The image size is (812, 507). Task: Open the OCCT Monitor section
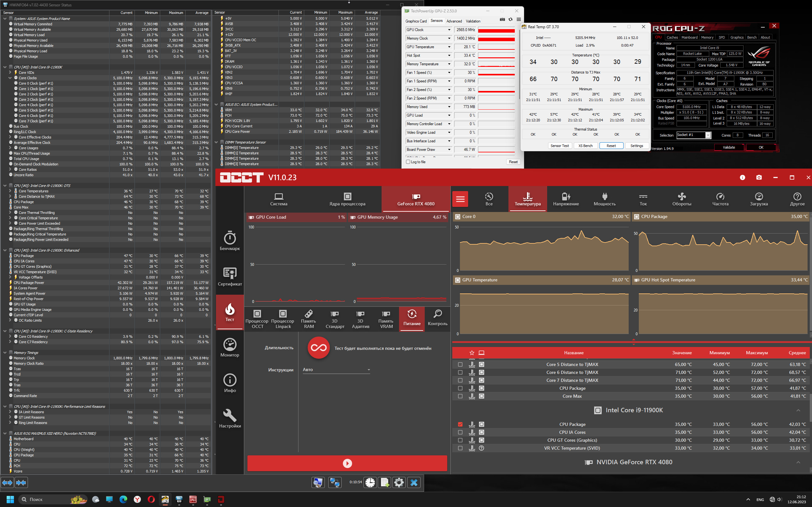click(230, 347)
